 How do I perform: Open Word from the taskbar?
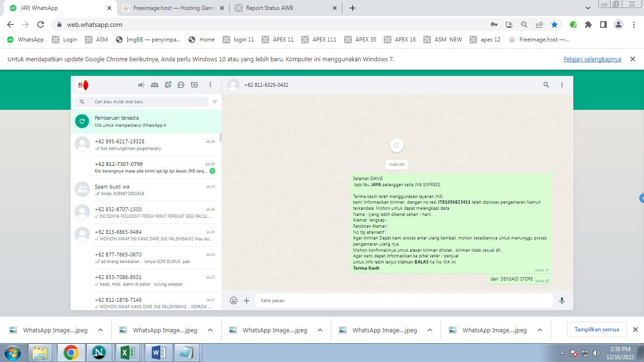coord(158,353)
